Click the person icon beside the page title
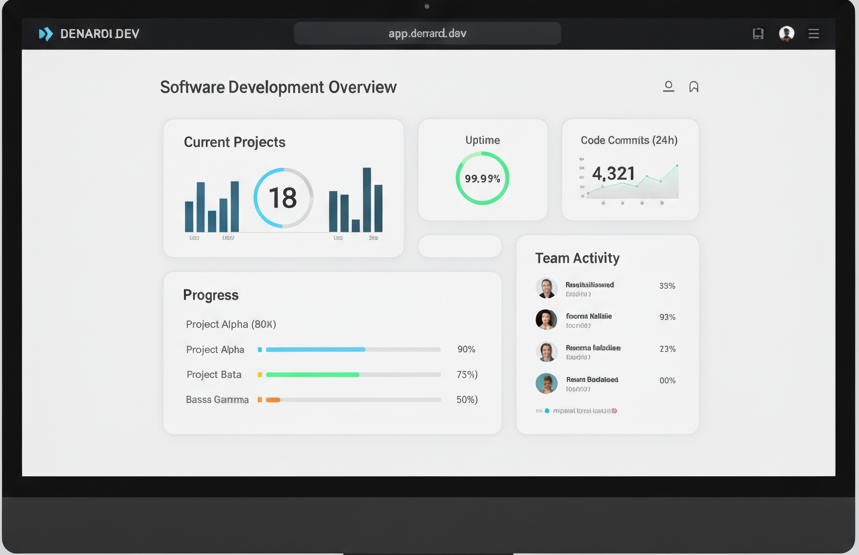 click(x=668, y=87)
